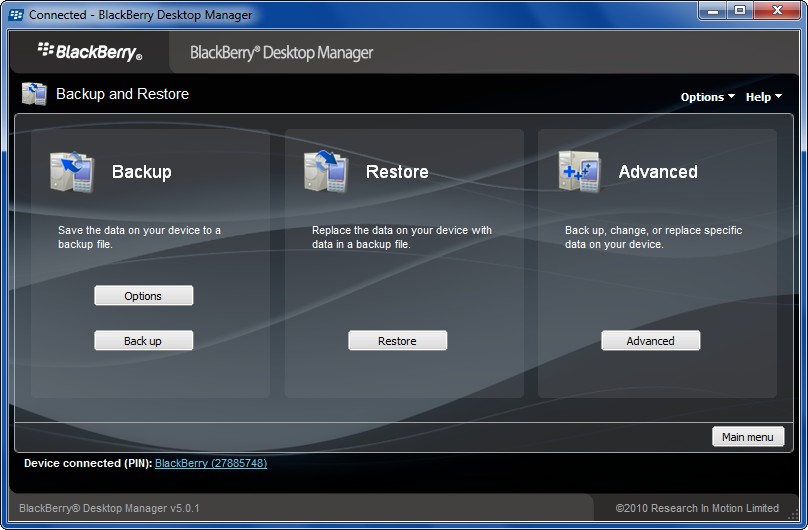The width and height of the screenshot is (808, 530).
Task: Click the Backup heading text
Action: click(142, 172)
